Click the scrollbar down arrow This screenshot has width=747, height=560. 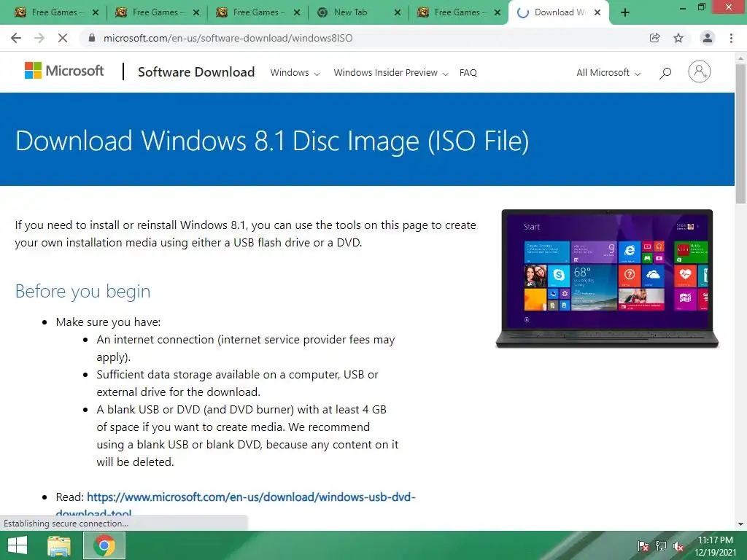(x=740, y=524)
